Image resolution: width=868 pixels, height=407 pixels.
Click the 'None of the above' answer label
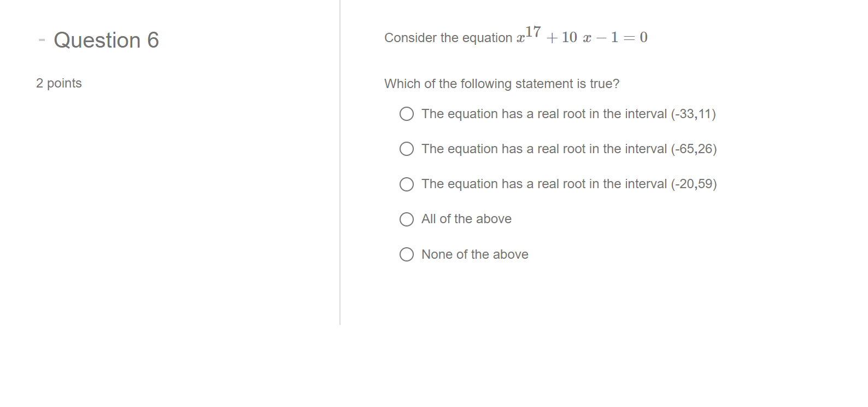click(474, 254)
